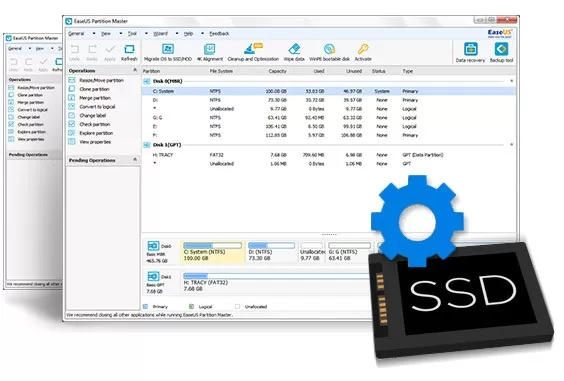The image size is (564, 381).
Task: Click the H: TRACY usage bar in disk map
Action: click(276, 276)
